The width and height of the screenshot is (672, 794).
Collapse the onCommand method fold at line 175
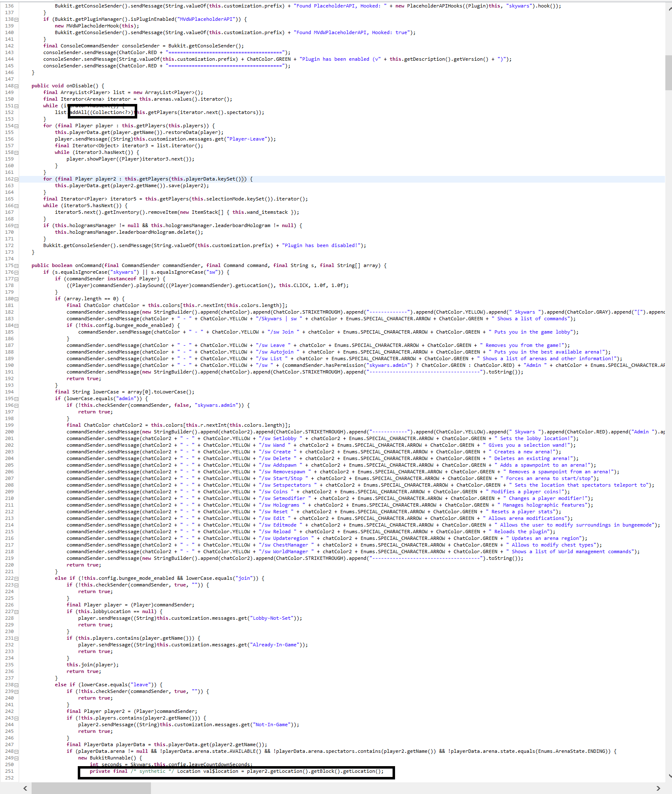point(16,265)
